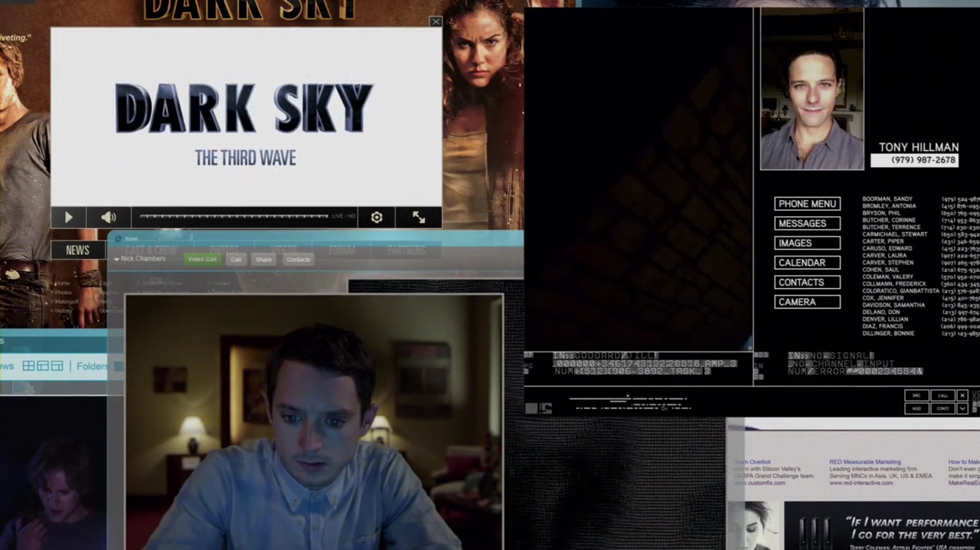
Task: Open the RED Measurable Marketing link
Action: tap(865, 462)
